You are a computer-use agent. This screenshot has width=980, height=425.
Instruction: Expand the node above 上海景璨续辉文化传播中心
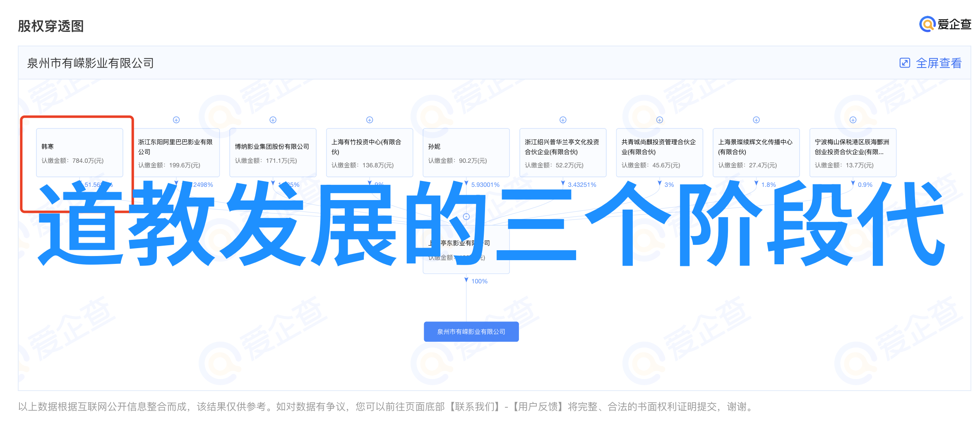tap(756, 120)
